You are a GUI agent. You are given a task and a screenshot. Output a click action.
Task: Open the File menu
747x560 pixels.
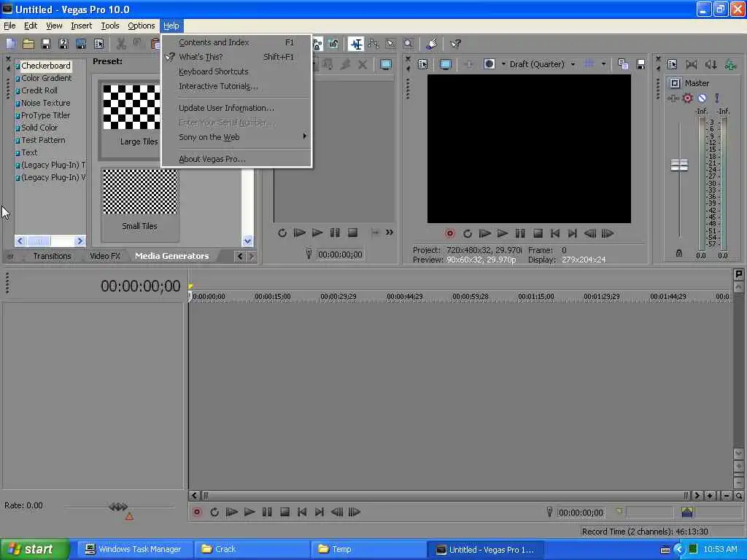pyautogui.click(x=9, y=26)
